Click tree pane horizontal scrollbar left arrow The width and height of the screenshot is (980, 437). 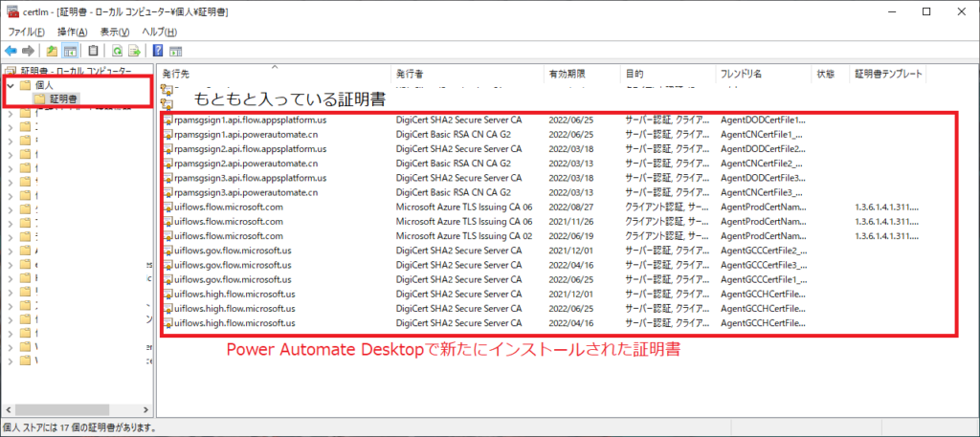tap(8, 409)
